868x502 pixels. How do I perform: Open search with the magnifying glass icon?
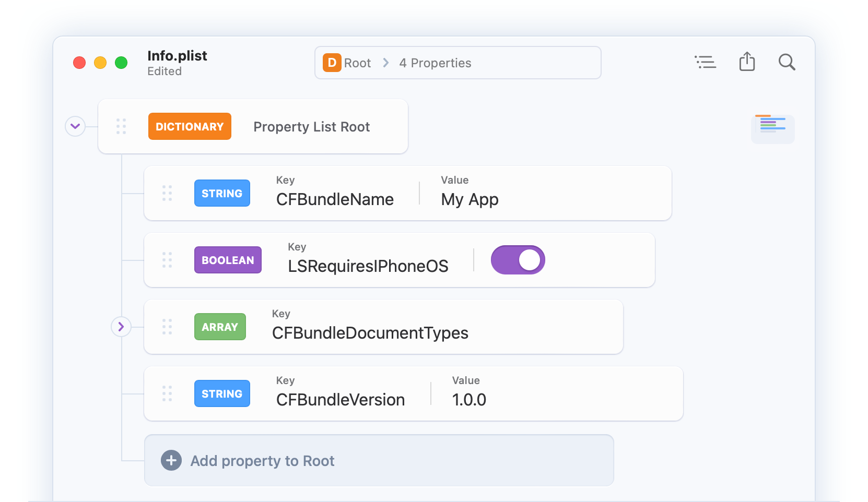[787, 62]
